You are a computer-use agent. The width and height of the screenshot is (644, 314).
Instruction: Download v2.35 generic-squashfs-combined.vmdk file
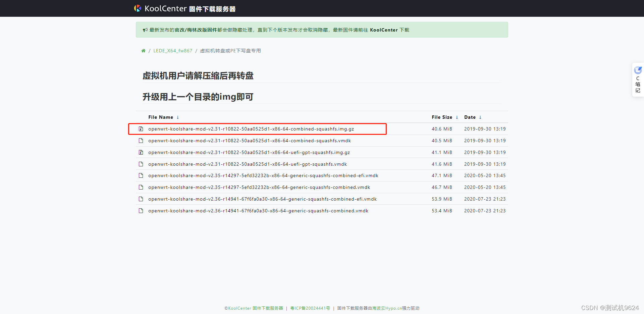click(259, 187)
